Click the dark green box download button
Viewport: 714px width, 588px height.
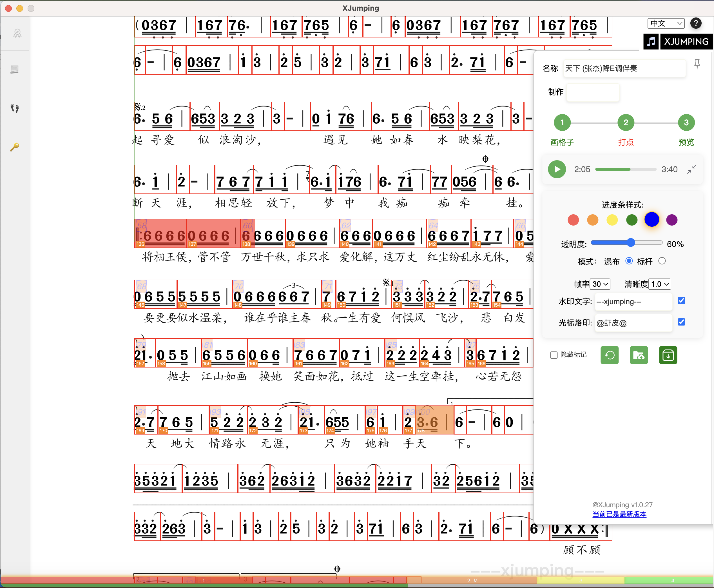(668, 355)
